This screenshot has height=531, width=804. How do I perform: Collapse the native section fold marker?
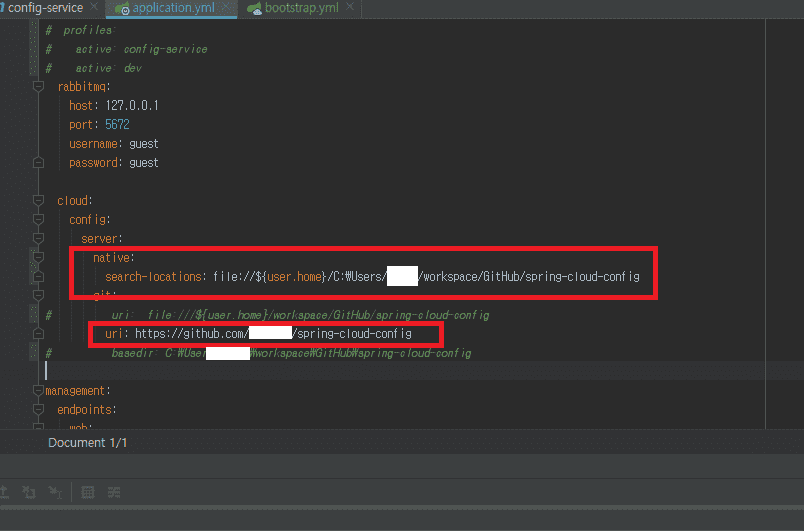[x=38, y=257]
